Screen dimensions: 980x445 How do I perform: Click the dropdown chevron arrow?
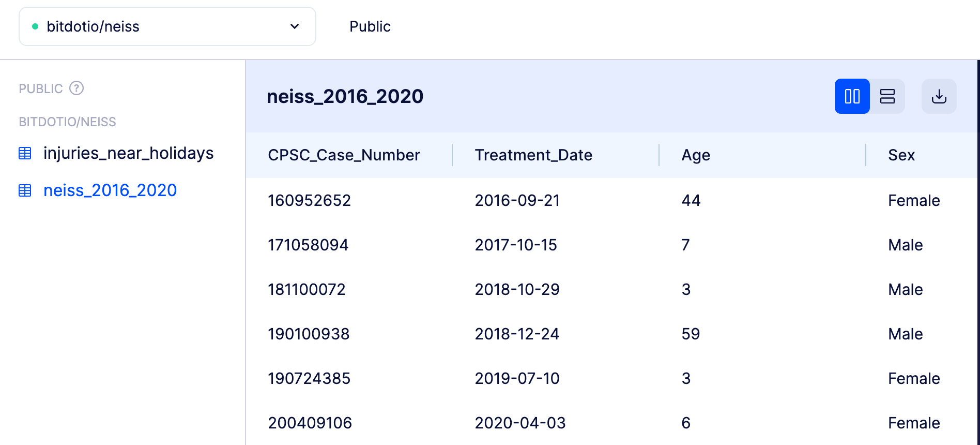[x=295, y=26]
